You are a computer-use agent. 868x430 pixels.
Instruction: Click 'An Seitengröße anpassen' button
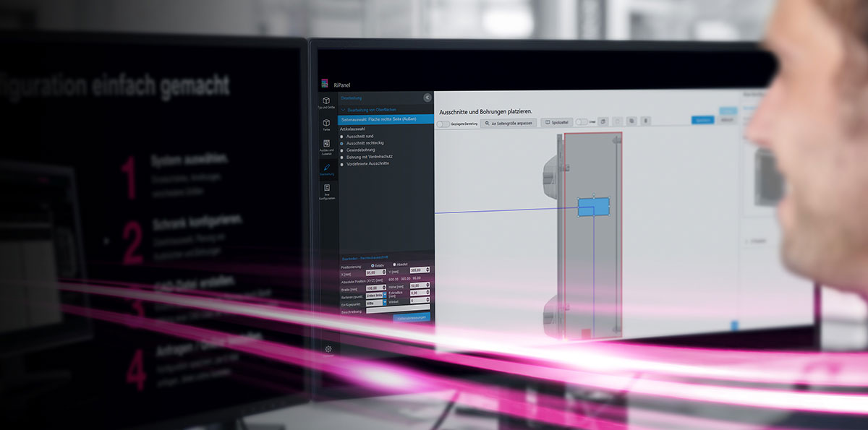509,124
